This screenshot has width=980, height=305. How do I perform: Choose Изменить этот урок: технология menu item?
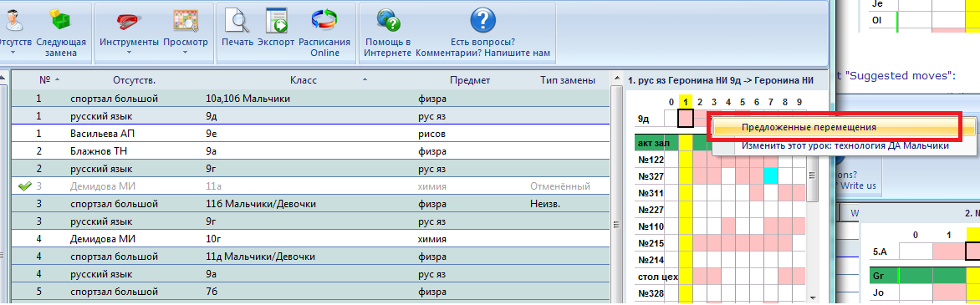tap(845, 145)
